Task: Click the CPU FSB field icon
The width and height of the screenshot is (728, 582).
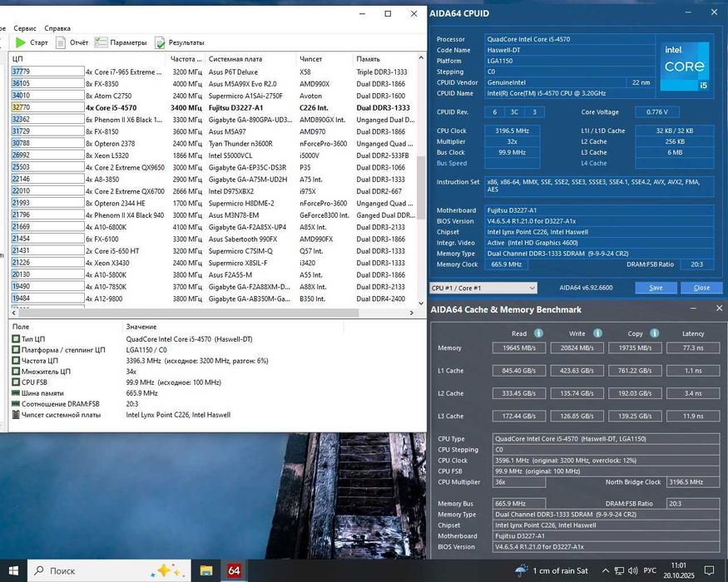Action: (x=16, y=382)
